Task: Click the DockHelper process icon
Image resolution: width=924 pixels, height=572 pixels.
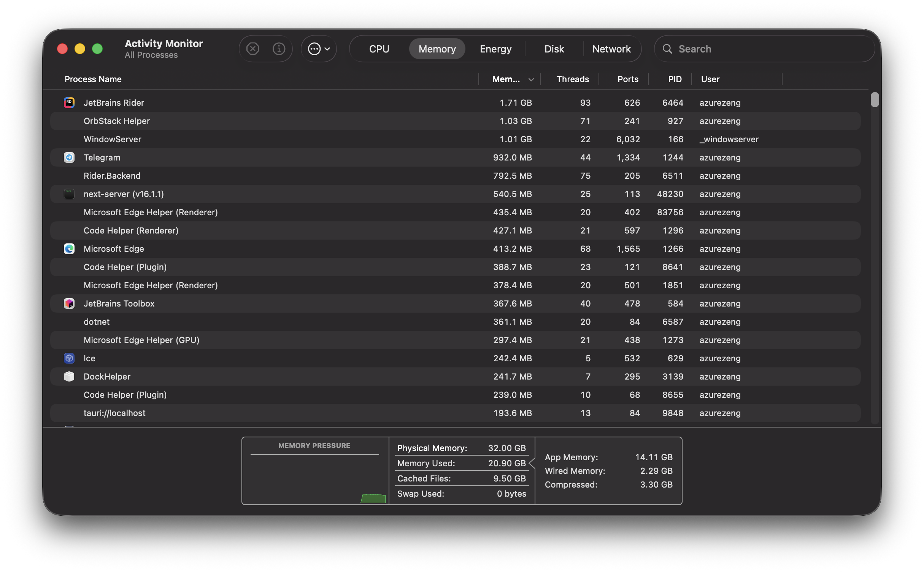Action: [x=69, y=377]
